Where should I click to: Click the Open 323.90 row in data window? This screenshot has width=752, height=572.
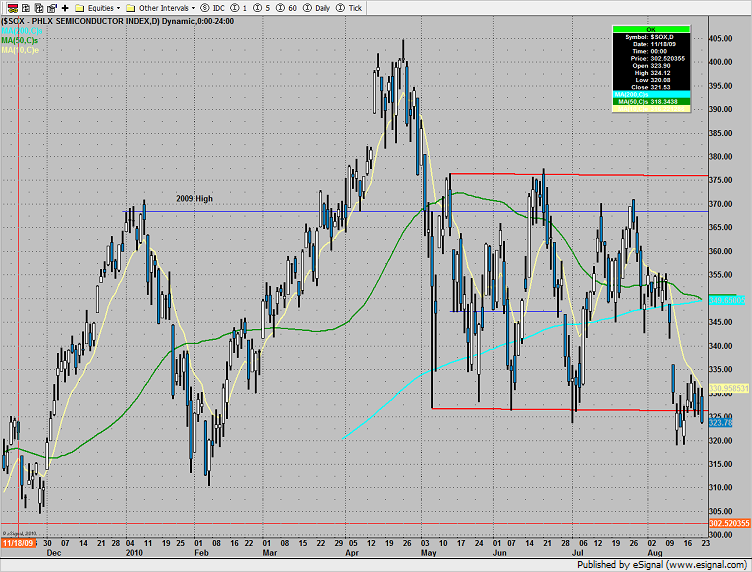pos(651,66)
